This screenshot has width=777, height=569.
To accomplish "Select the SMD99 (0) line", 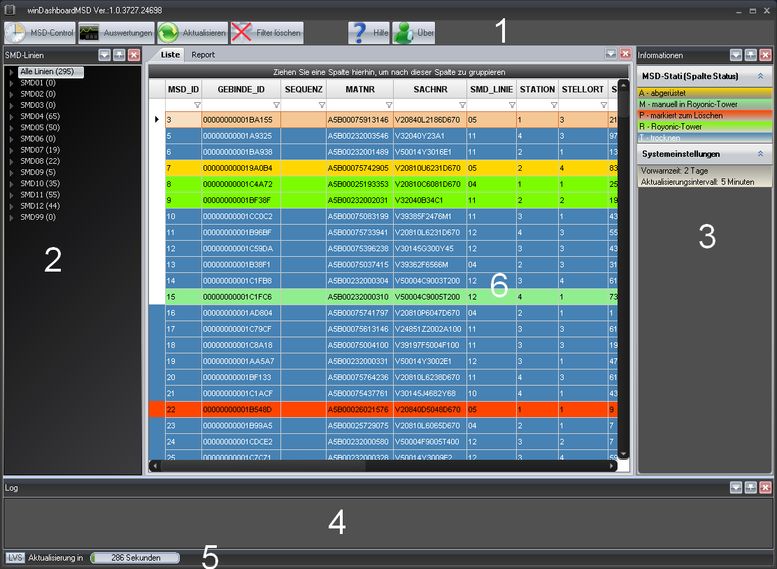I will click(38, 217).
